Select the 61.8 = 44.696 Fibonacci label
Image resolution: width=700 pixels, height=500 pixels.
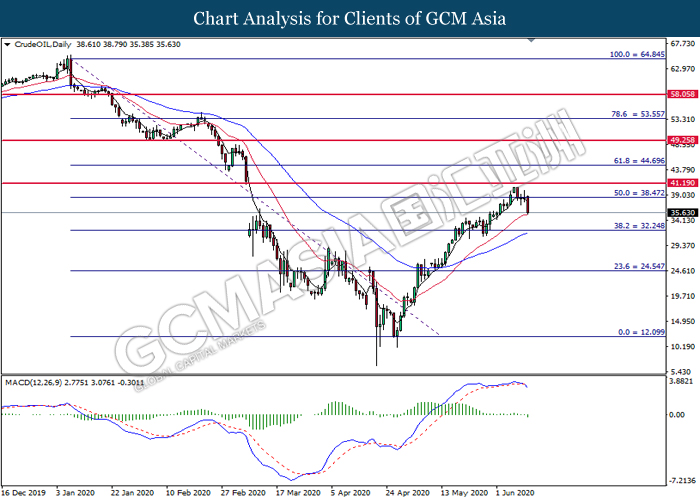click(x=639, y=161)
